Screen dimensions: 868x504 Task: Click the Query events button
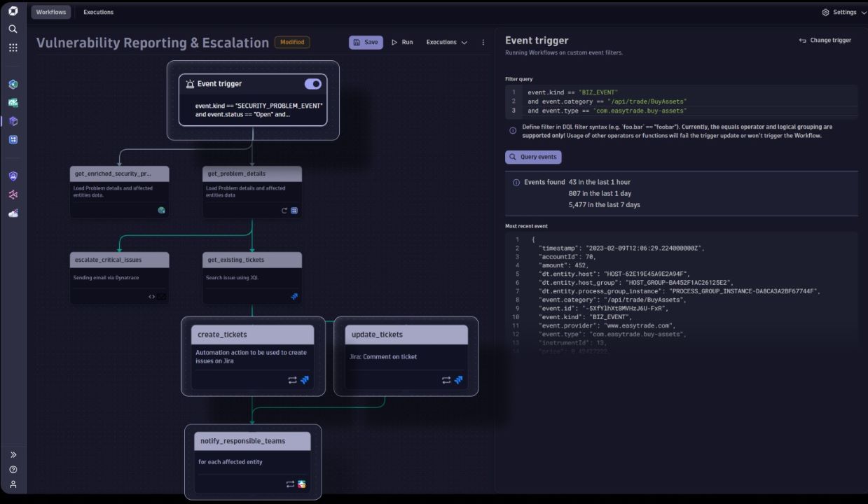click(533, 156)
